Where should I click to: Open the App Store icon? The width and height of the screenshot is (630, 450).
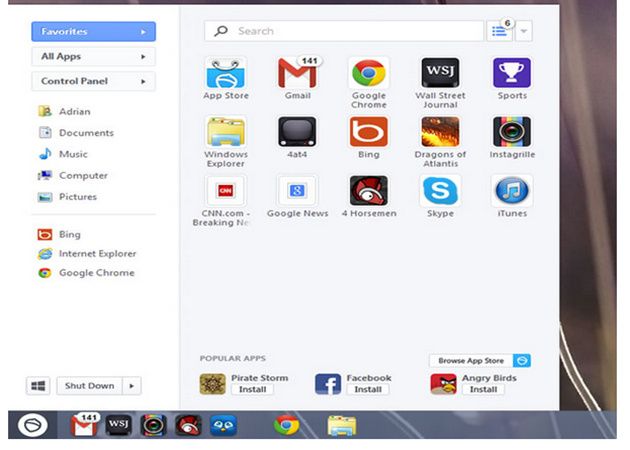click(225, 74)
